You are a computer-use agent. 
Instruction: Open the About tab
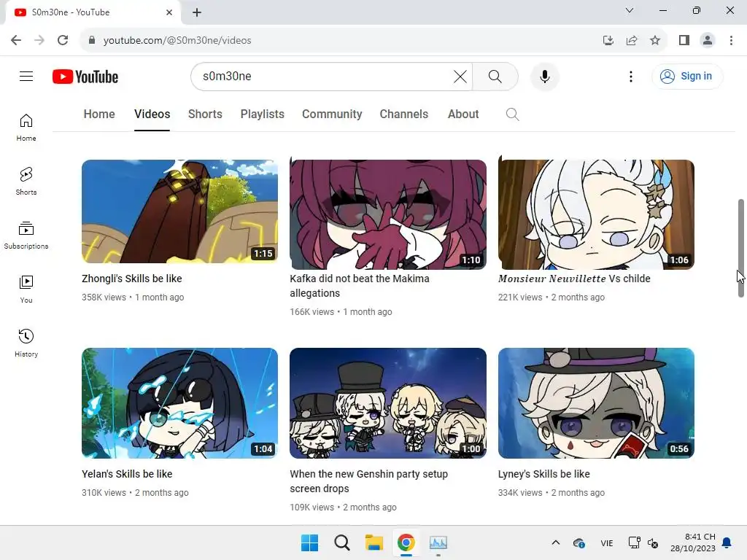463,114
